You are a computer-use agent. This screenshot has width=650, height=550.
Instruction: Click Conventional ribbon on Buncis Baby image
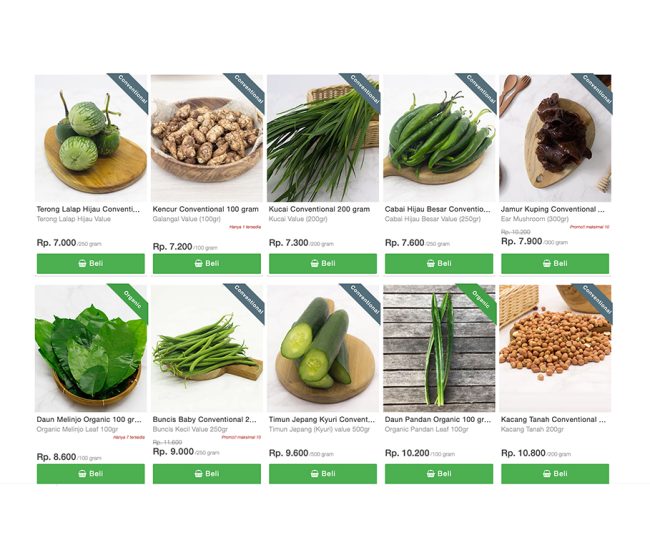click(248, 300)
